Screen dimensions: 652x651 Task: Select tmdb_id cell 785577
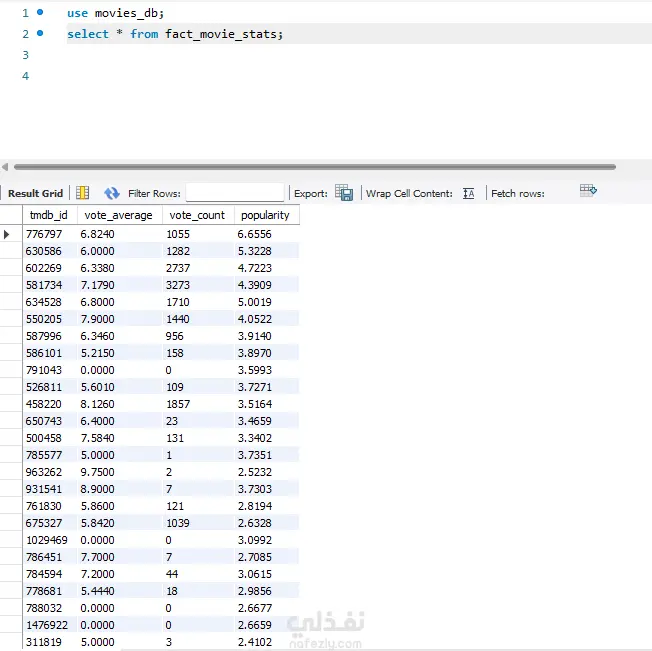click(x=50, y=455)
